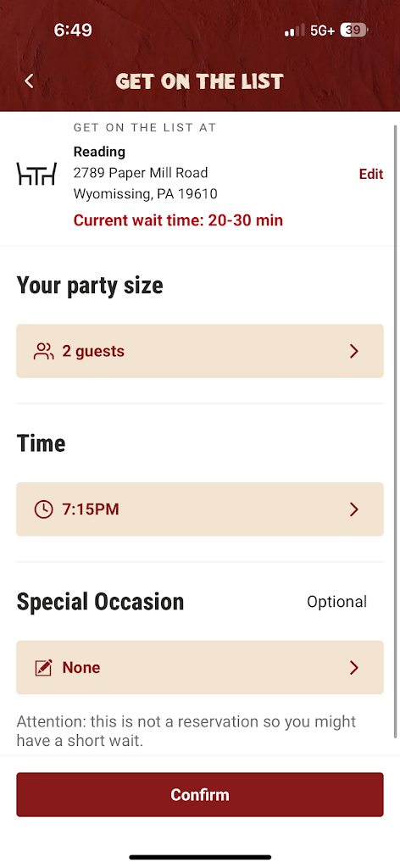
Task: Edit the Reading restaurant location
Action: pos(370,174)
